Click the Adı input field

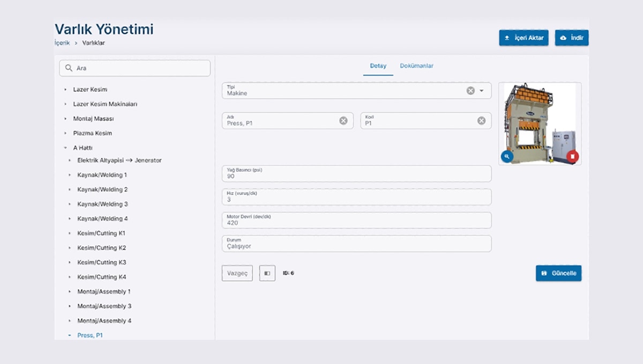[x=288, y=120]
